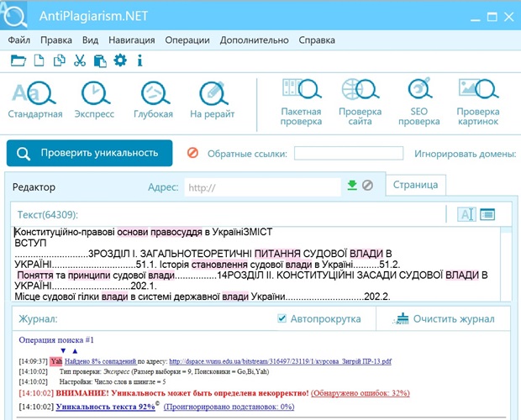Open the Операции menu
Image resolution: width=521 pixels, height=420 pixels.
187,40
